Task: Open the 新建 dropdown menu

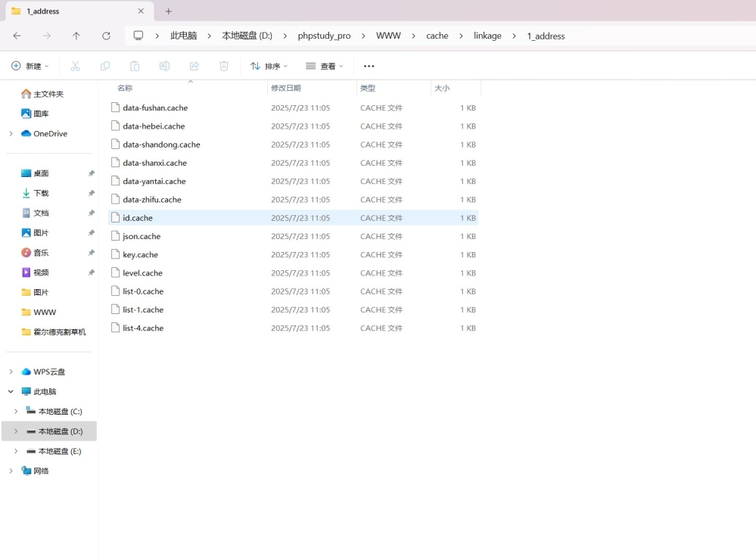Action: pos(30,66)
